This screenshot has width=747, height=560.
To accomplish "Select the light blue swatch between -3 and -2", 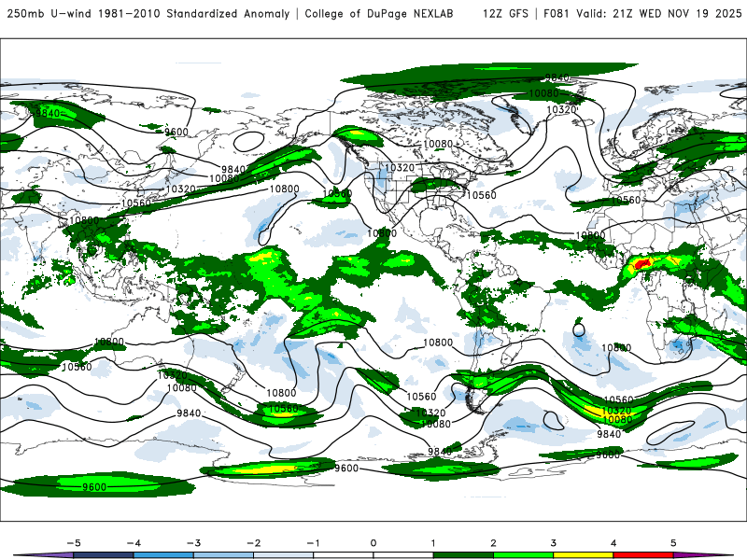I will 223,555.
